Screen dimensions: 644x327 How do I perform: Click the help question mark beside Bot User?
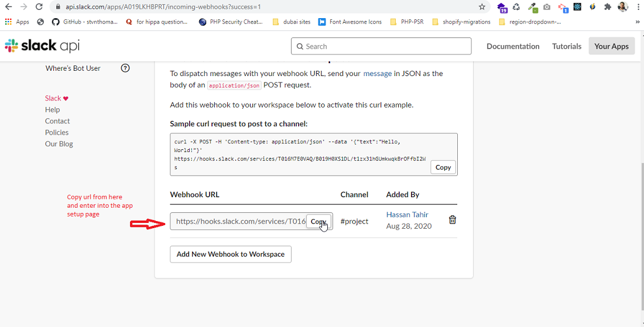(x=125, y=68)
